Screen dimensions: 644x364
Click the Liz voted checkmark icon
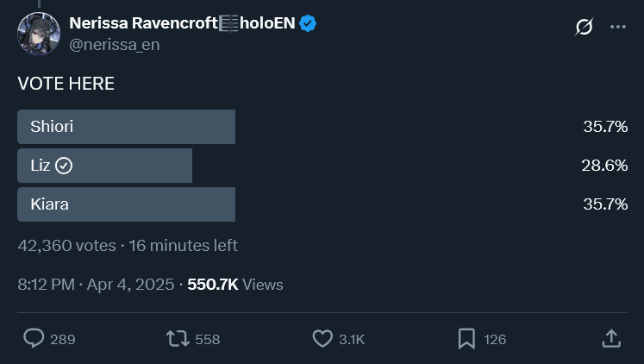pyautogui.click(x=64, y=166)
